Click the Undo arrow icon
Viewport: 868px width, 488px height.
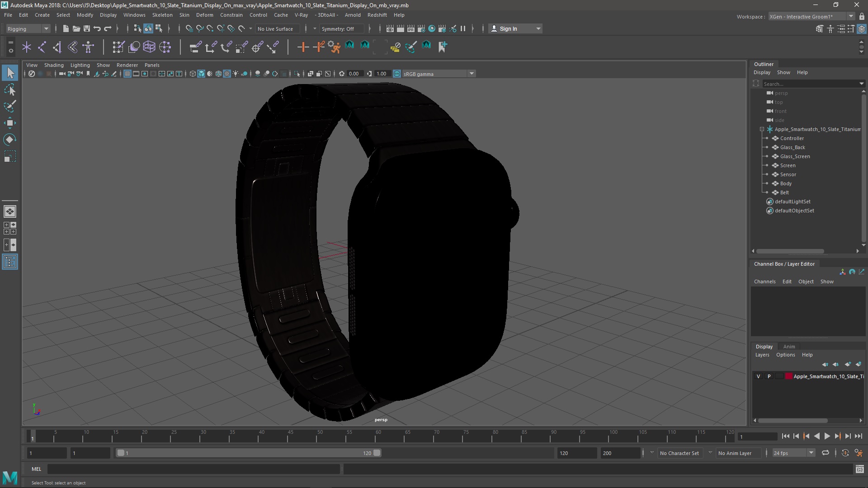click(97, 28)
